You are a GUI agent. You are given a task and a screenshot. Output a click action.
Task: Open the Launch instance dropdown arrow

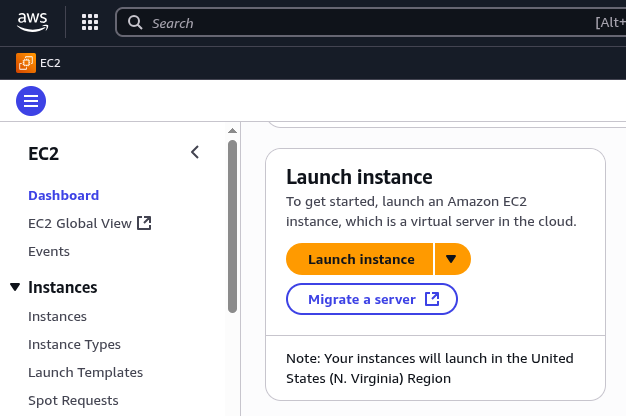tap(452, 259)
